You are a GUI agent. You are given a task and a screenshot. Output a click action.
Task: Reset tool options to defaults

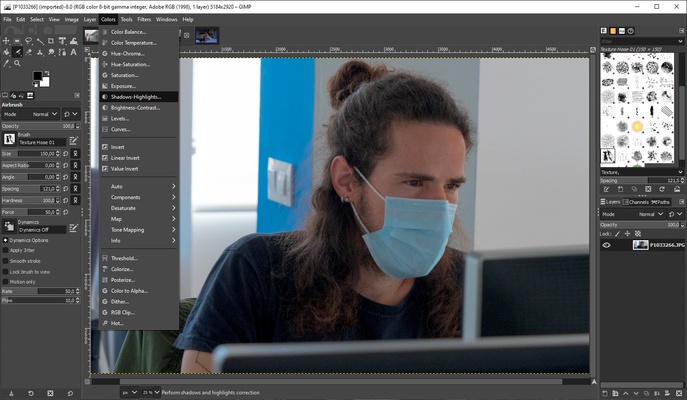71,393
